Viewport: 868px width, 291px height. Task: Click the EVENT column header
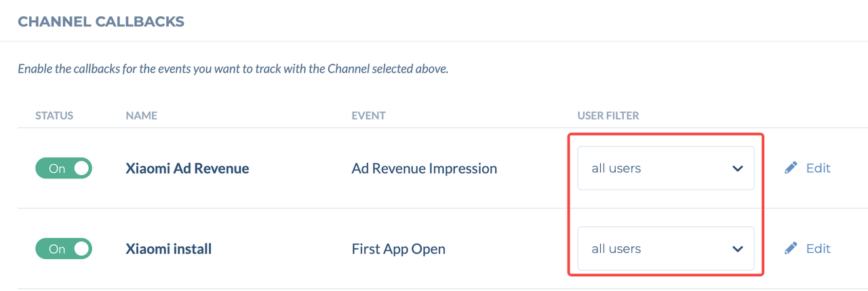[368, 116]
